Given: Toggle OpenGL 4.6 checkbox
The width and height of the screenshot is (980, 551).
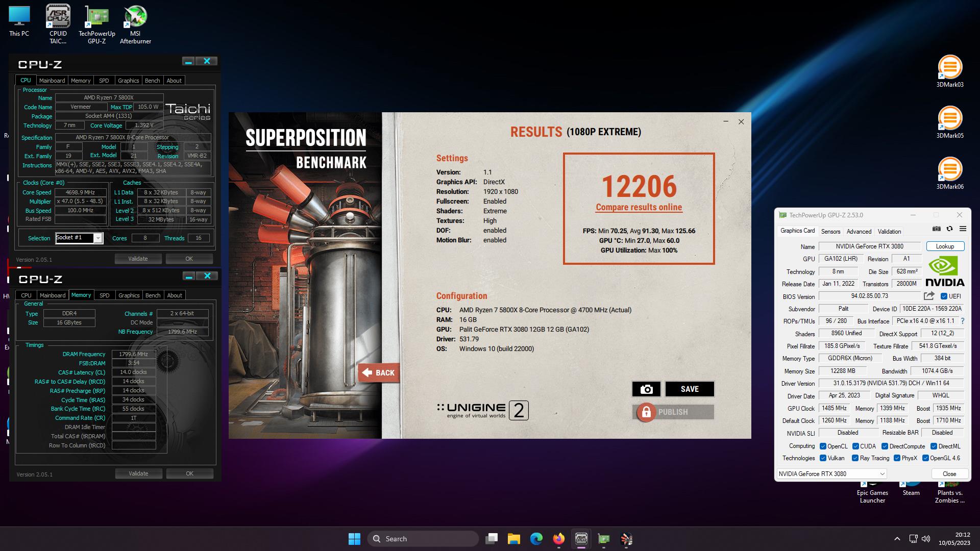Looking at the screenshot, I should (x=925, y=458).
